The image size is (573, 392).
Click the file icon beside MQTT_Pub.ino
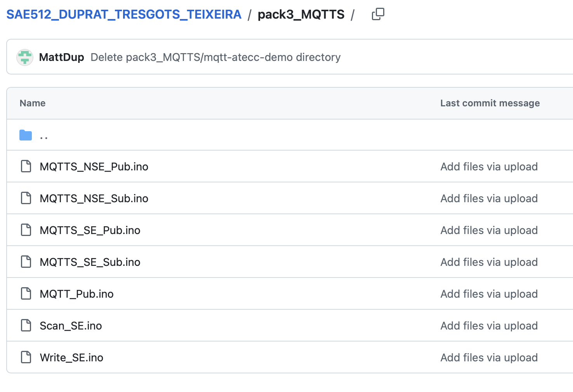click(x=26, y=293)
